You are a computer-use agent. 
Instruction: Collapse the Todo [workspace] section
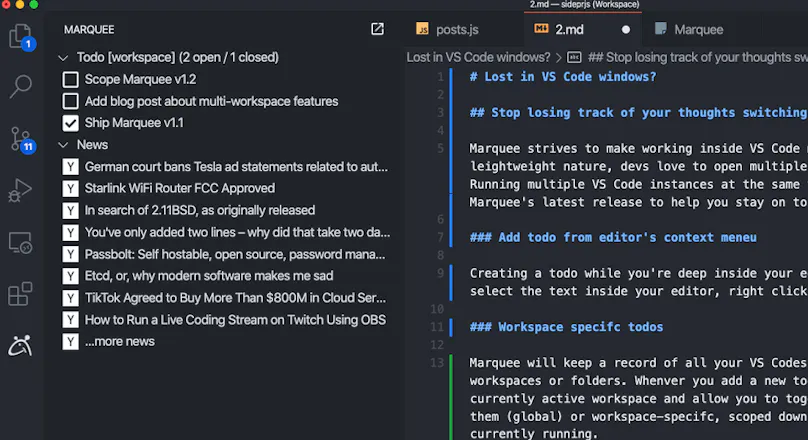(63, 58)
